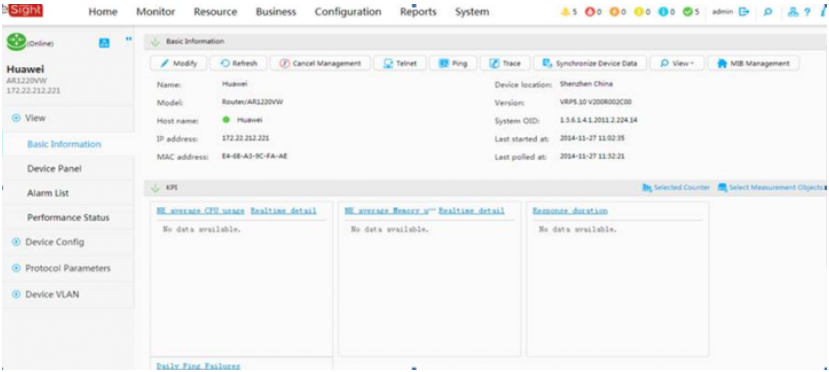Viewport: 829px width, 372px height.
Task: Click the Shenzhen China device location
Action: coord(586,84)
